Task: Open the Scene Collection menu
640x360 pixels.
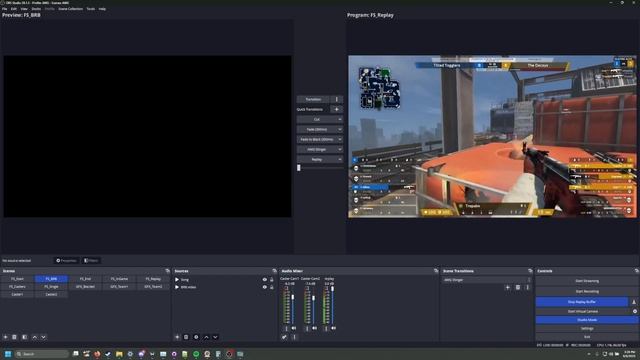Action: [71, 9]
